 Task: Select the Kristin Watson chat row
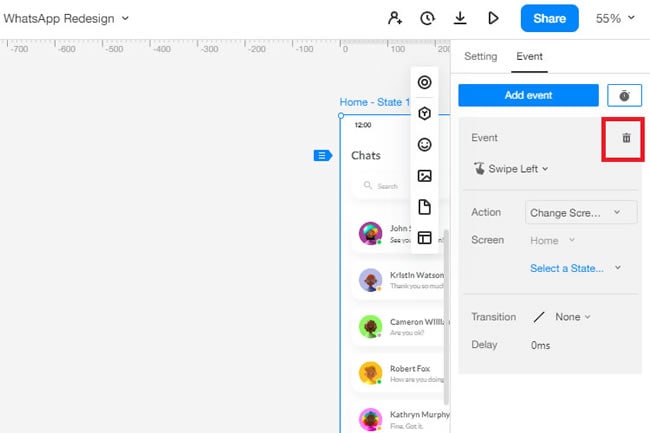point(400,280)
